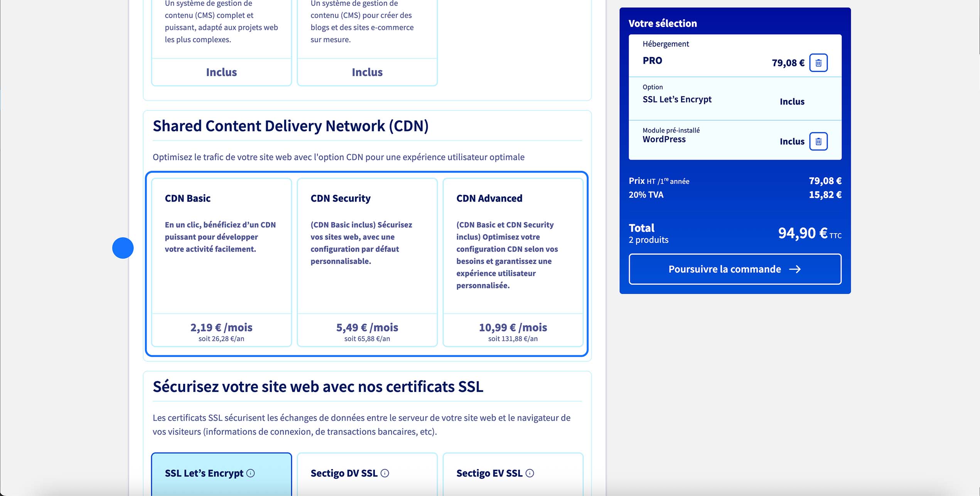View the Sectigo DV SSL information icon

point(385,473)
